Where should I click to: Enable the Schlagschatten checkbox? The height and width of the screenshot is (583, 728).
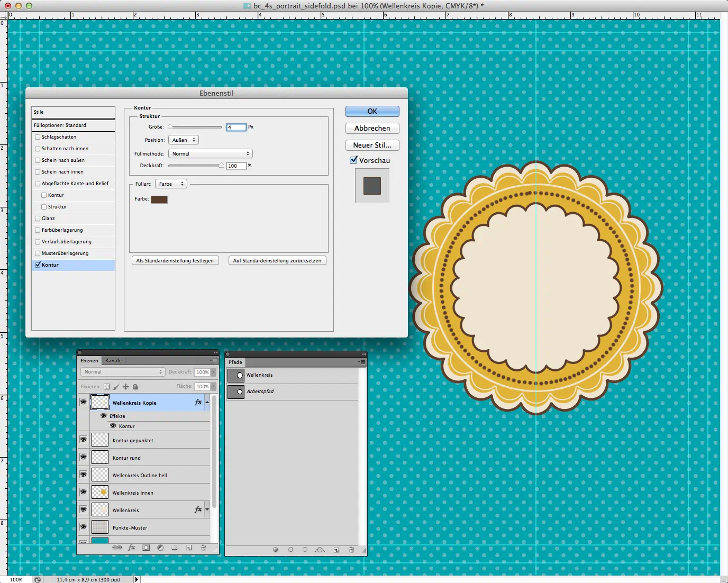[38, 137]
